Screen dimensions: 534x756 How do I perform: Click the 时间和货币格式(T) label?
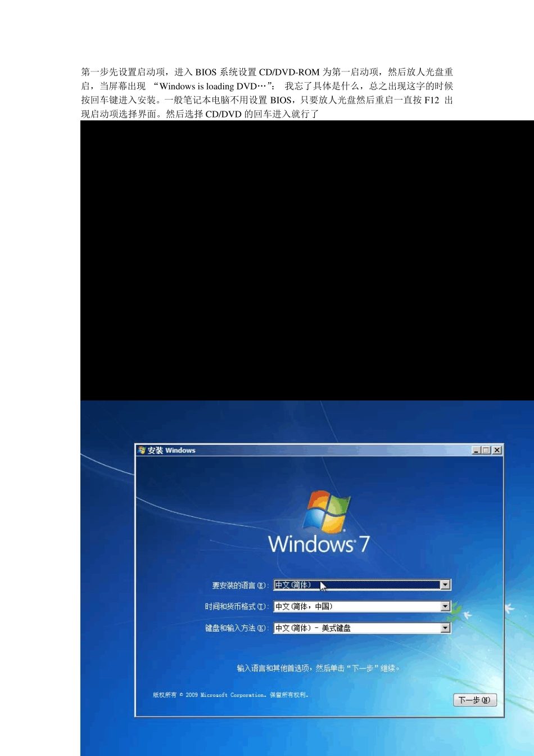(237, 607)
